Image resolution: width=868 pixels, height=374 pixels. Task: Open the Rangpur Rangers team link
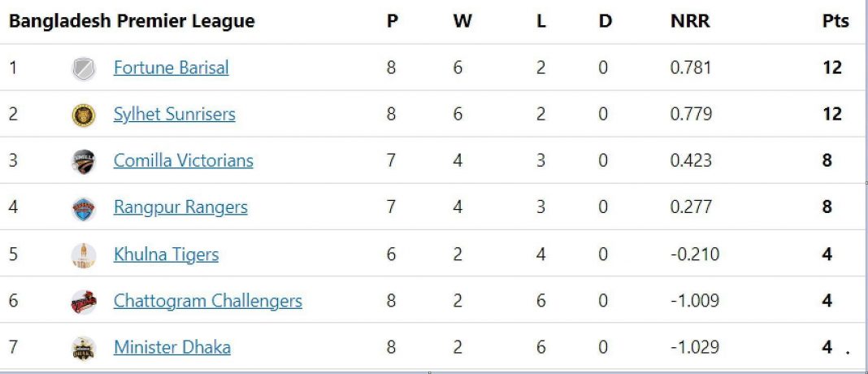tap(180, 207)
